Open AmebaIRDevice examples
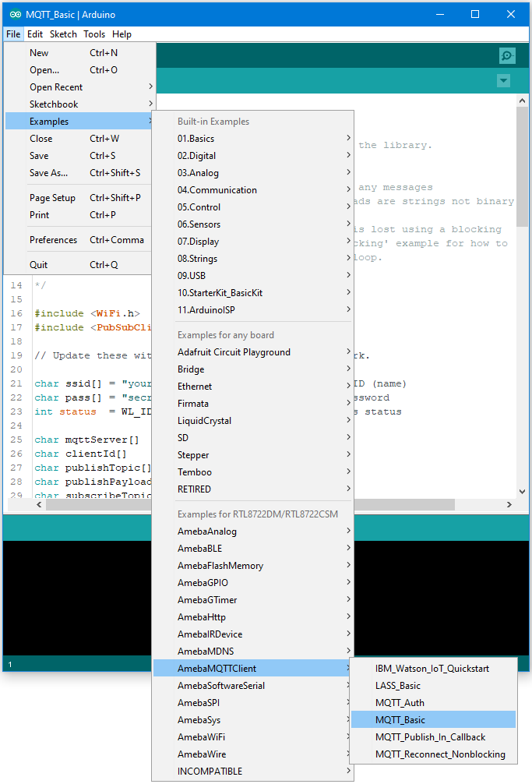This screenshot has width=532, height=784. (x=253, y=634)
